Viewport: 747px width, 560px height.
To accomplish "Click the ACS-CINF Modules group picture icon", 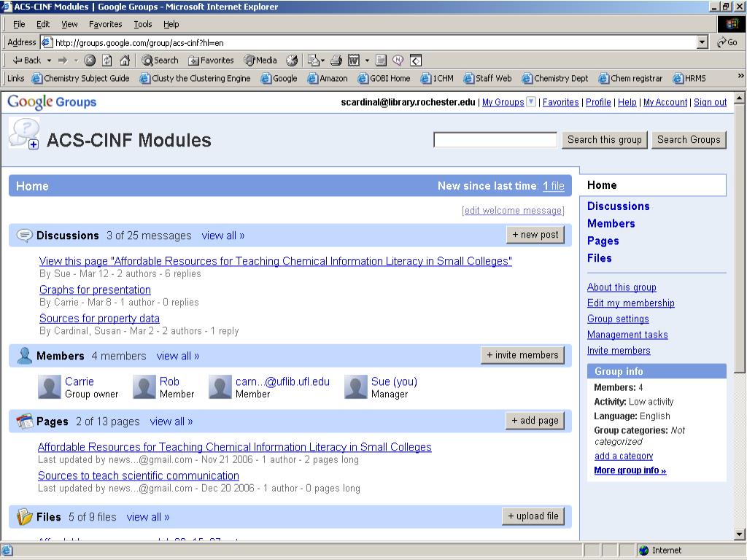I will point(24,133).
